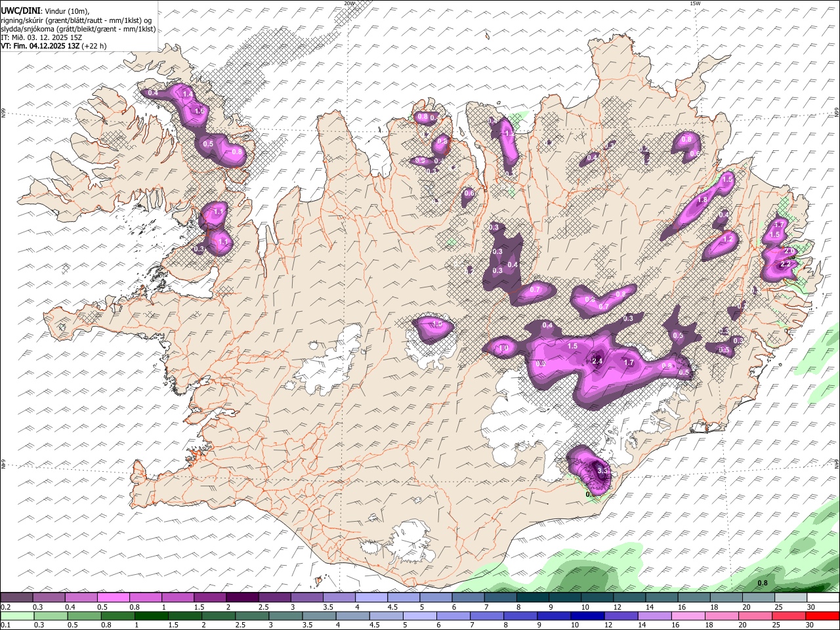Click the 3.3 snowfall maximum value

[603, 471]
